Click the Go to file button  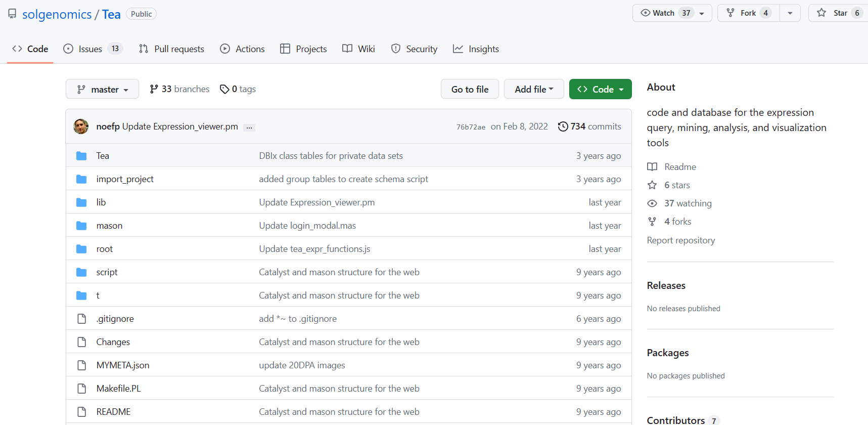pos(470,89)
